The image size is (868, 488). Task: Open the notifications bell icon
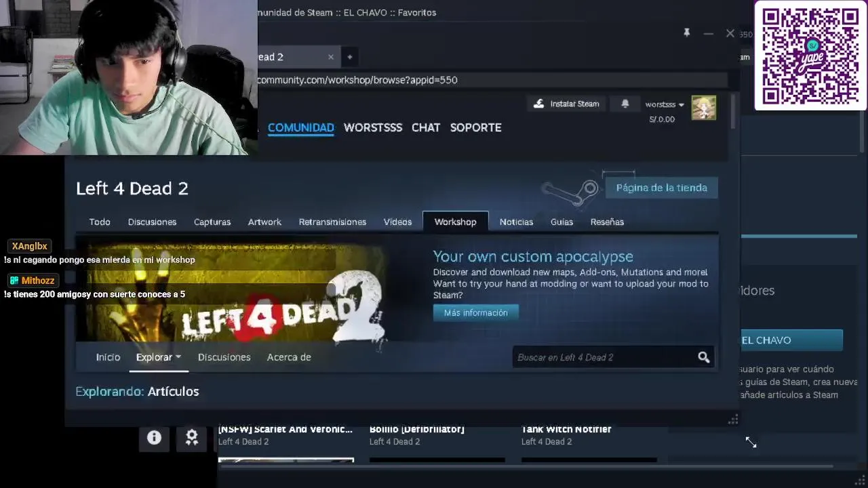click(x=625, y=104)
